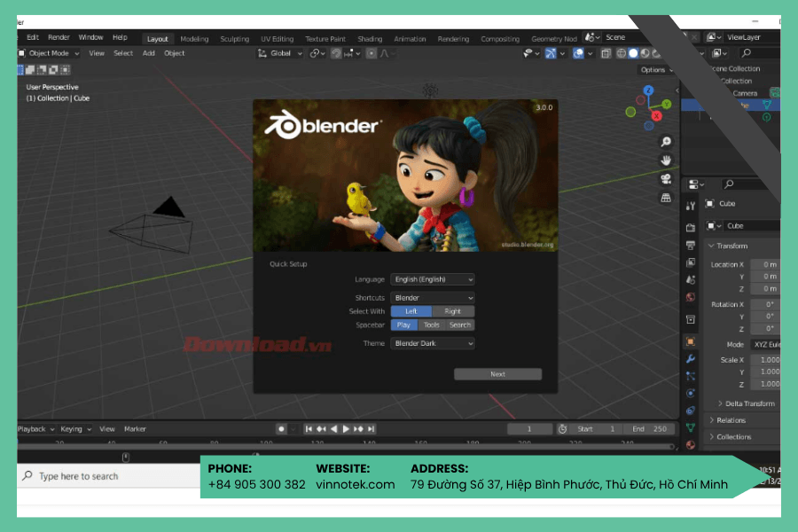
Task: Choose Right for Select With
Action: (x=453, y=311)
